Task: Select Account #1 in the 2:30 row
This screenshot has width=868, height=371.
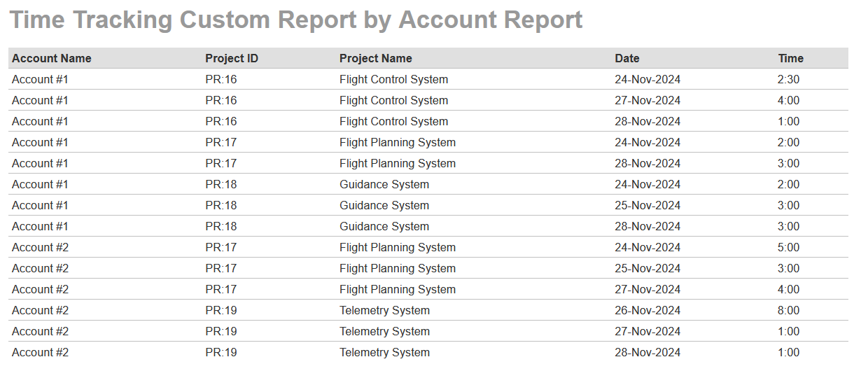Action: [40, 80]
